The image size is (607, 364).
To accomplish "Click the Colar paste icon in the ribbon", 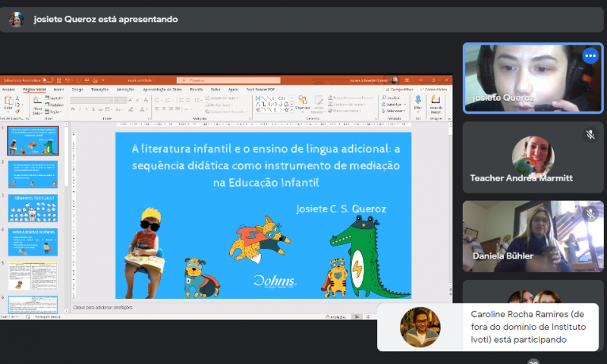I will (x=8, y=102).
